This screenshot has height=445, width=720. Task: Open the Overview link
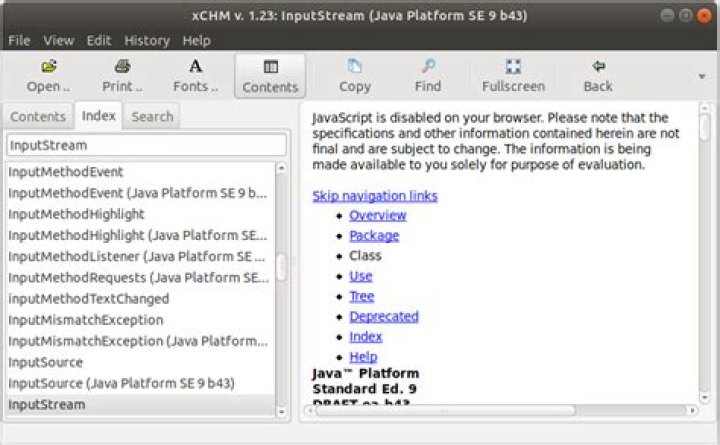377,215
